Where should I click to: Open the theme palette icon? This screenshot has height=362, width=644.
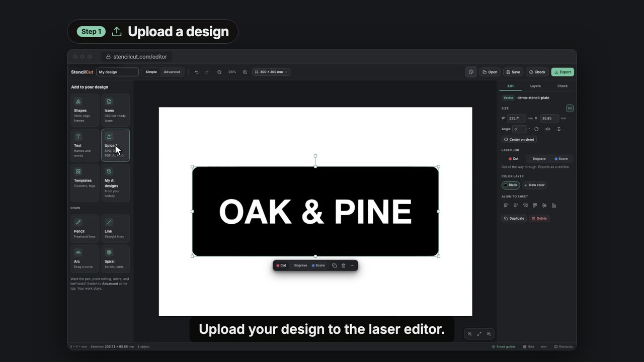pyautogui.click(x=471, y=72)
